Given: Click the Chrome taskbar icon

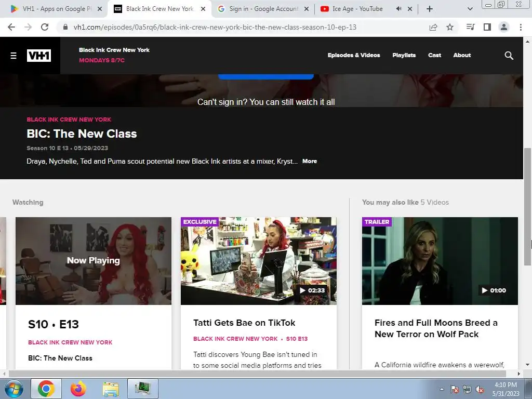Looking at the screenshot, I should 46,389.
